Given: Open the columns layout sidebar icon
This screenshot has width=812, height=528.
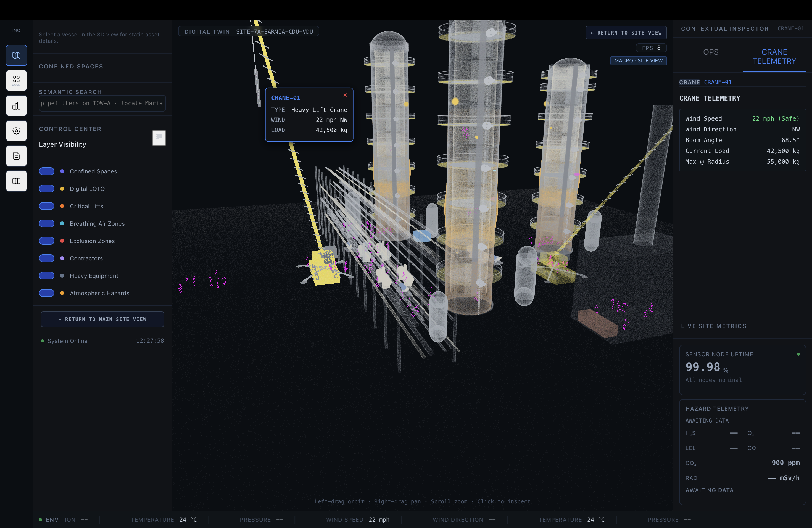Looking at the screenshot, I should [16, 181].
